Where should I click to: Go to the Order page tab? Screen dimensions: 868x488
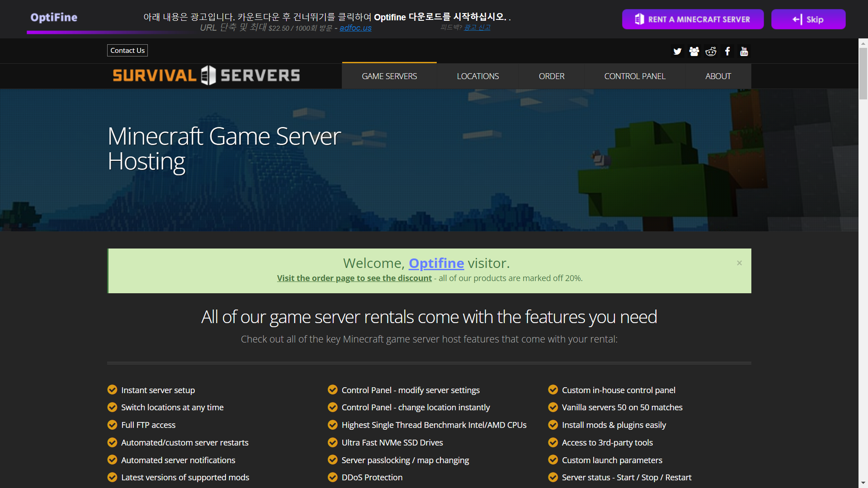pos(552,76)
